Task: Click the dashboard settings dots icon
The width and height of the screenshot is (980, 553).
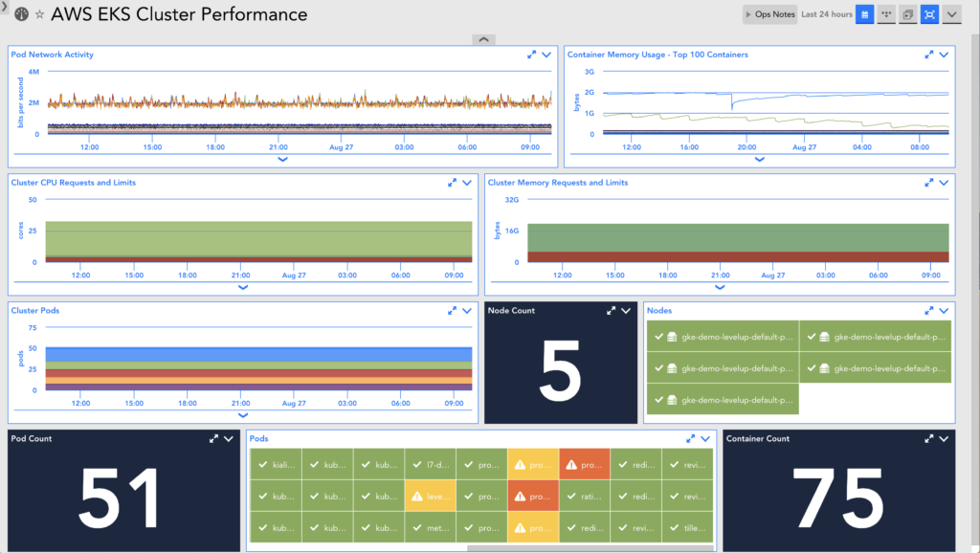Action: 886,14
